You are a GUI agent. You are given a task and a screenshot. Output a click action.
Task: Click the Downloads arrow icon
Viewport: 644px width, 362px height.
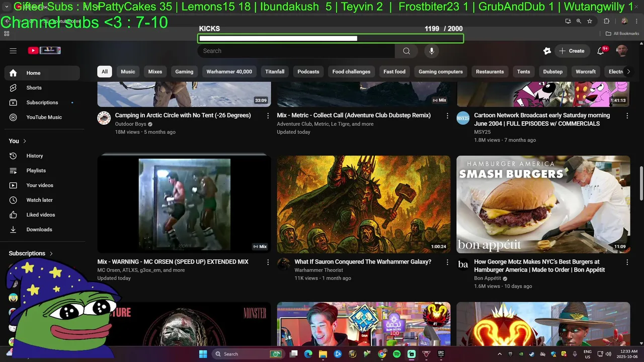pos(14,229)
